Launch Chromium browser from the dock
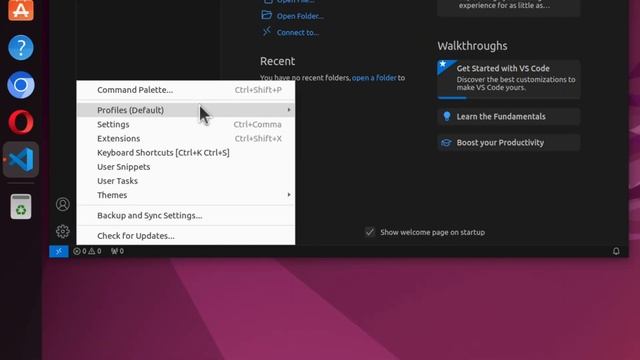 pyautogui.click(x=21, y=85)
